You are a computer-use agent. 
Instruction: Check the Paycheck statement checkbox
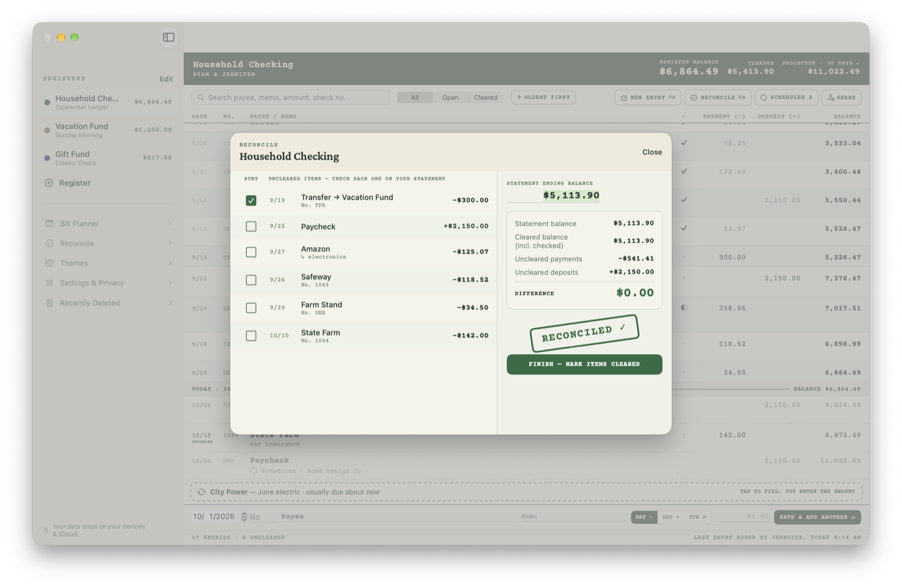pyautogui.click(x=251, y=227)
